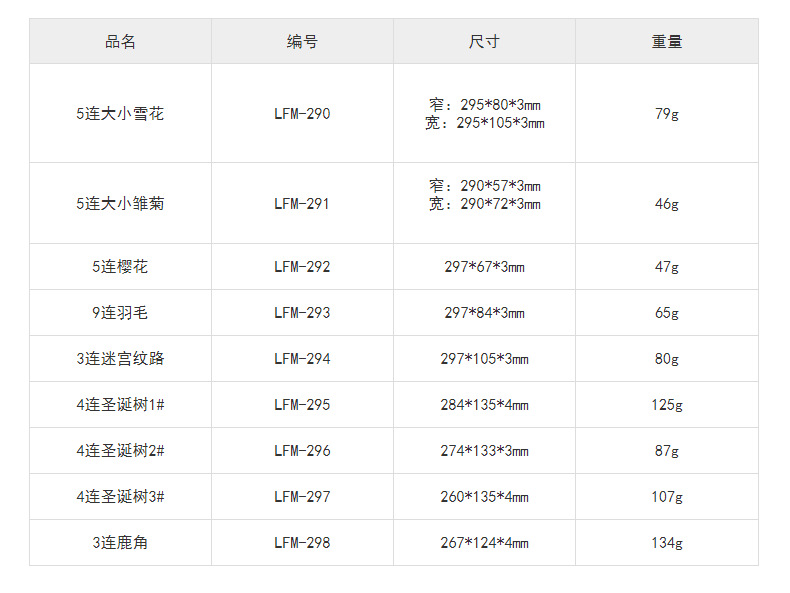Image resolution: width=790 pixels, height=593 pixels.
Task: Click the 297*67*3mm size cell
Action: tap(484, 267)
